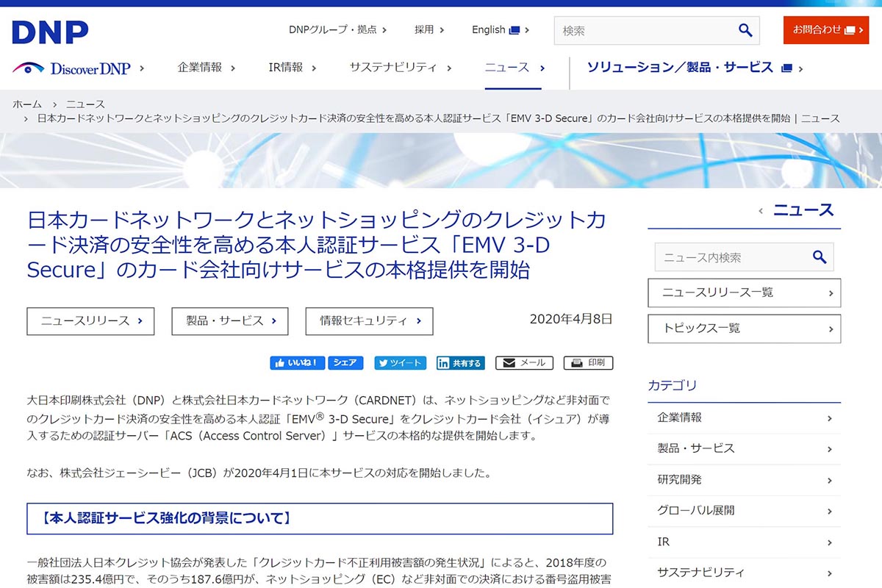Click the header search magnifier icon
This screenshot has height=588, width=882.
(x=745, y=30)
